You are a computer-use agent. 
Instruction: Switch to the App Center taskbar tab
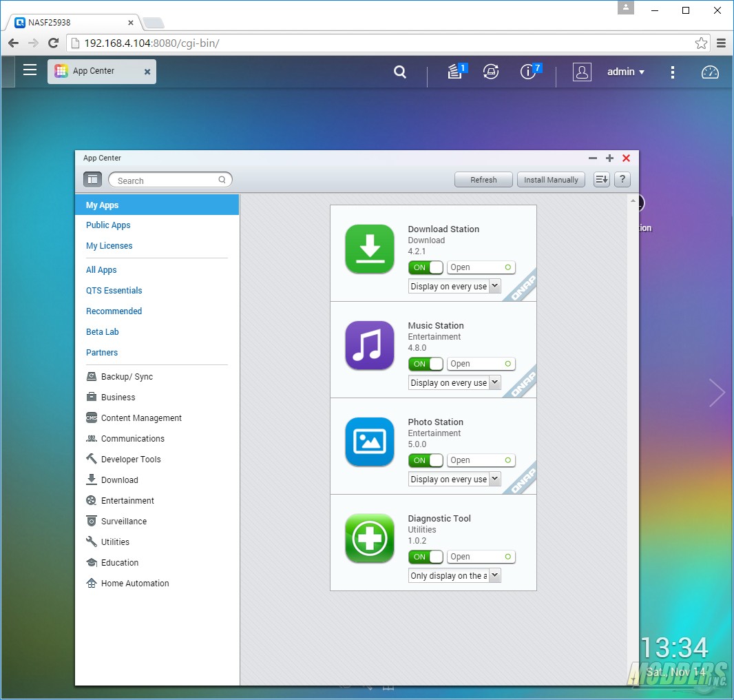[x=102, y=72]
